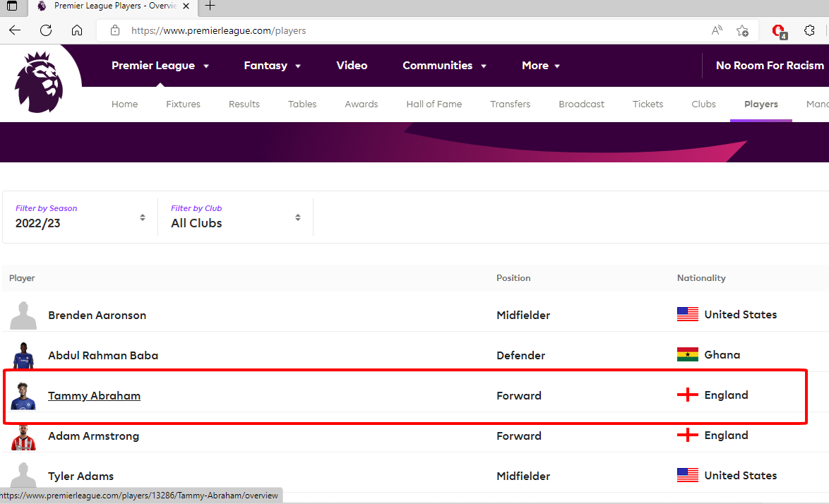829x504 pixels.
Task: Expand the Premier League main menu
Action: tap(160, 66)
